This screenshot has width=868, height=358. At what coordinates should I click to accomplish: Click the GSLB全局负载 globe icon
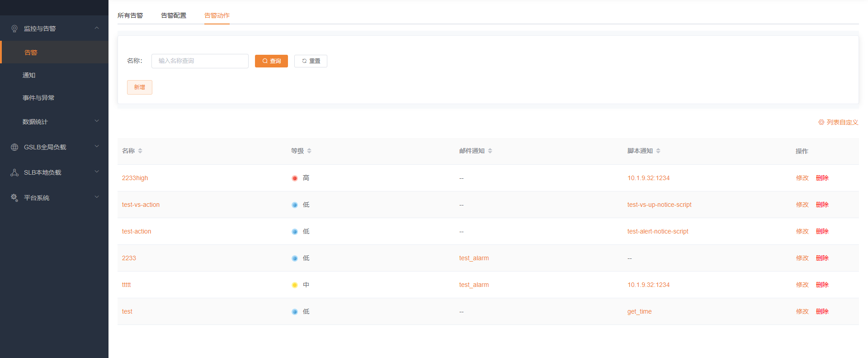pos(14,147)
